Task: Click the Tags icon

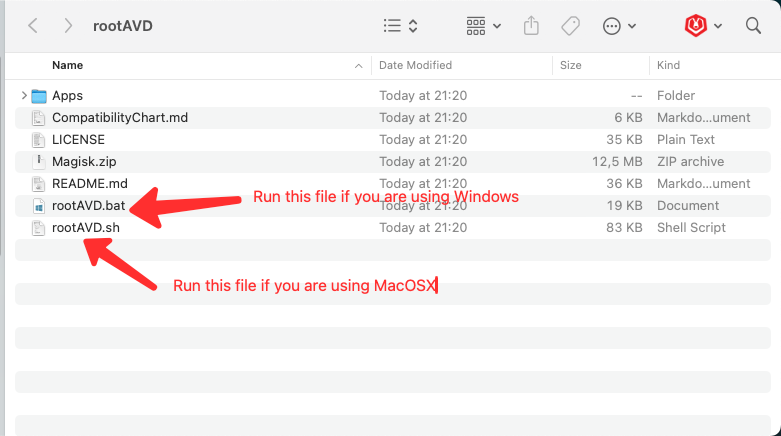Action: [571, 26]
